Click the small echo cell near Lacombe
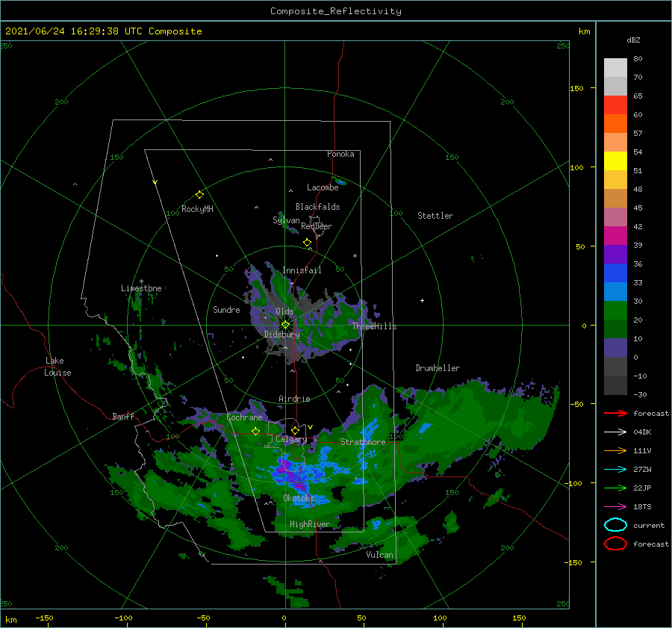The width and height of the screenshot is (672, 628). (340, 181)
